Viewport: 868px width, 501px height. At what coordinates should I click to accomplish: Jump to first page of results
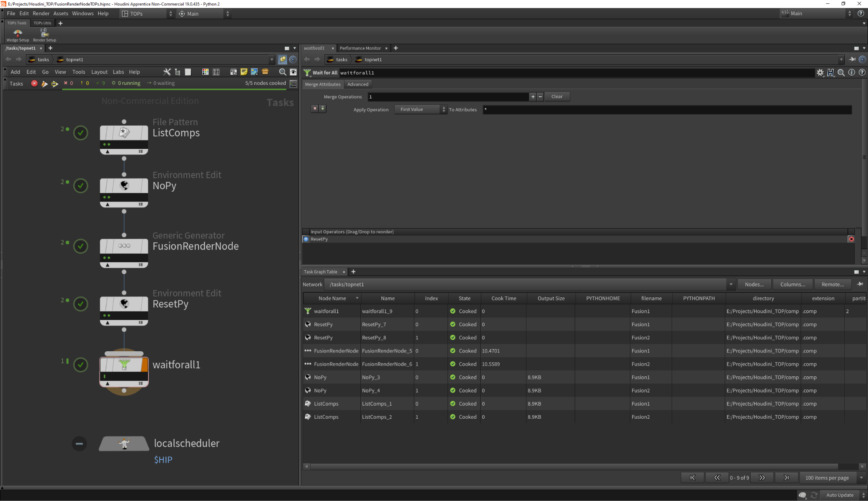pyautogui.click(x=693, y=478)
